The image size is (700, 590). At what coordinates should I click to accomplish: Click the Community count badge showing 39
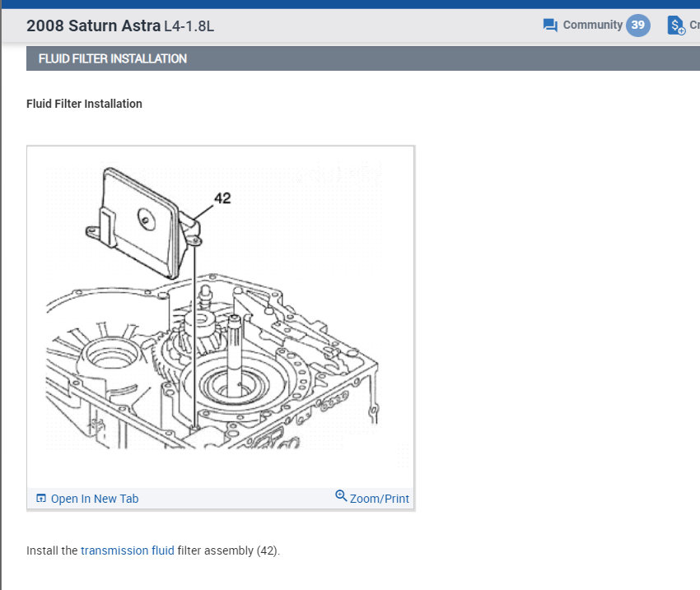[x=637, y=26]
